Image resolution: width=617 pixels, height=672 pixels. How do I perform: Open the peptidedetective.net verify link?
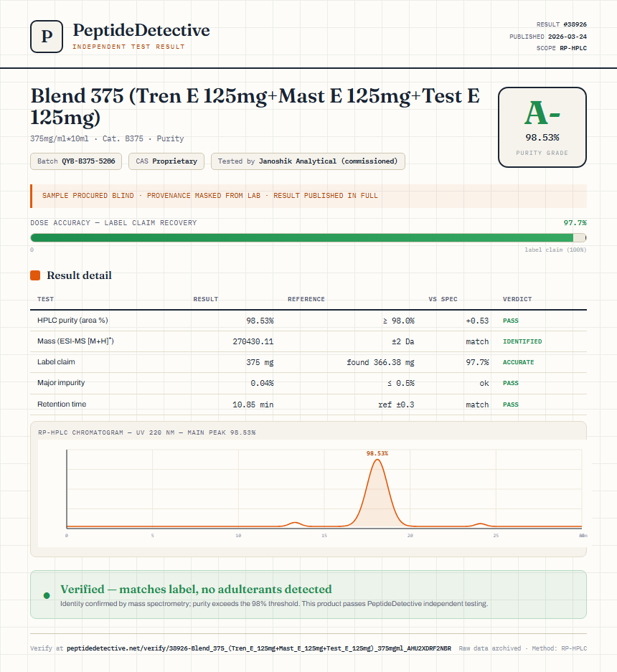(x=259, y=648)
